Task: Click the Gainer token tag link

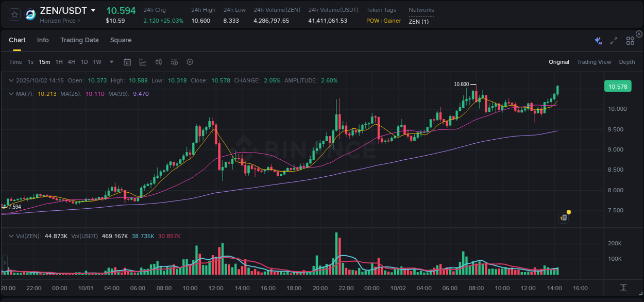Action: pyautogui.click(x=391, y=21)
